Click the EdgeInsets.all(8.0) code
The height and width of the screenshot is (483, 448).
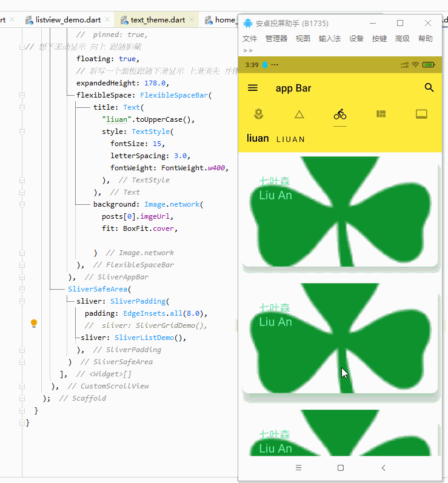tap(163, 313)
